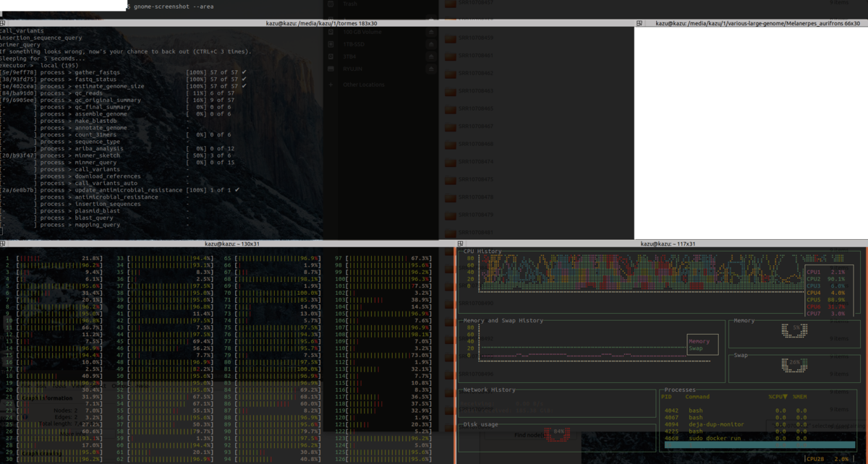Eject the 3TB4 drive
Image resolution: width=868 pixels, height=464 pixels.
pos(431,56)
